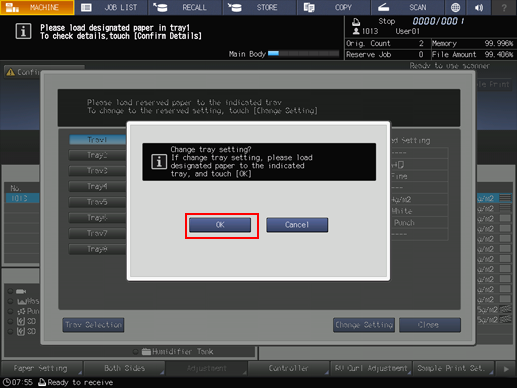Click the speaker volume icon
Screen dimensions: 517x388
pos(479,7)
